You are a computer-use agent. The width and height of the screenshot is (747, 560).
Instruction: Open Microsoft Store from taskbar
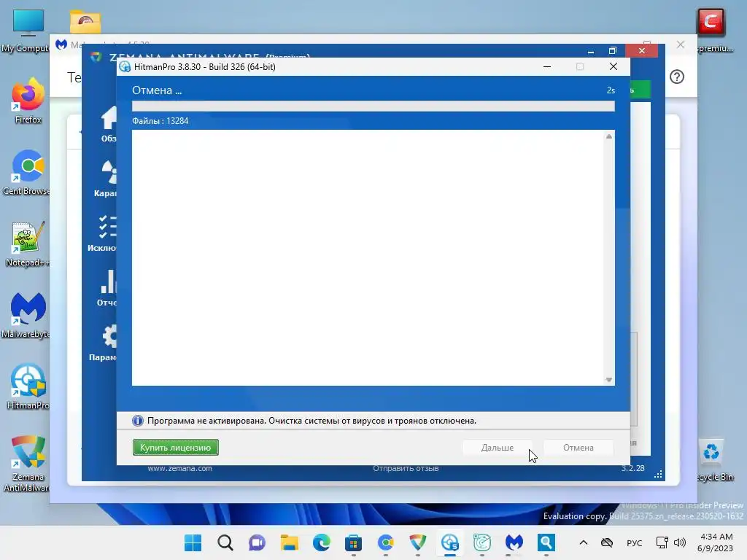(354, 542)
